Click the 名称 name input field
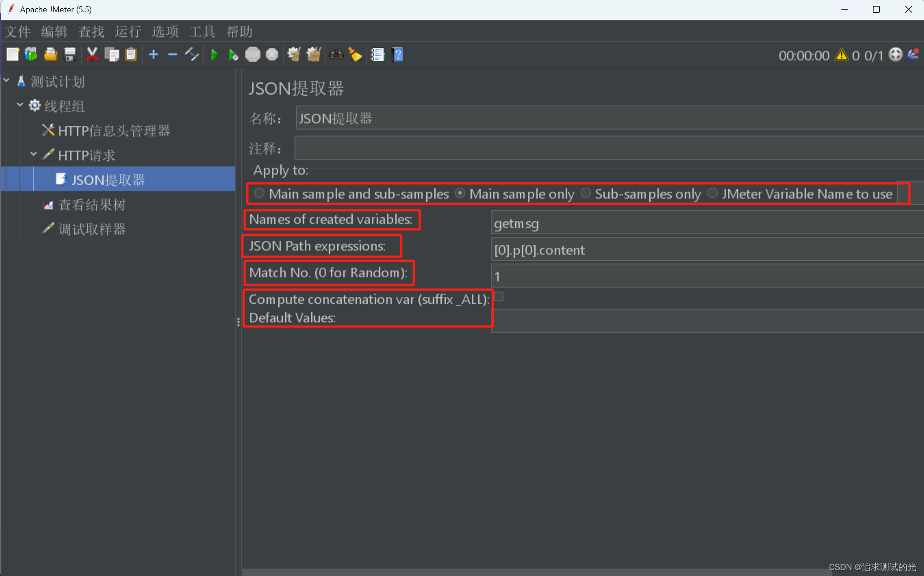The height and width of the screenshot is (576, 924). (x=610, y=119)
